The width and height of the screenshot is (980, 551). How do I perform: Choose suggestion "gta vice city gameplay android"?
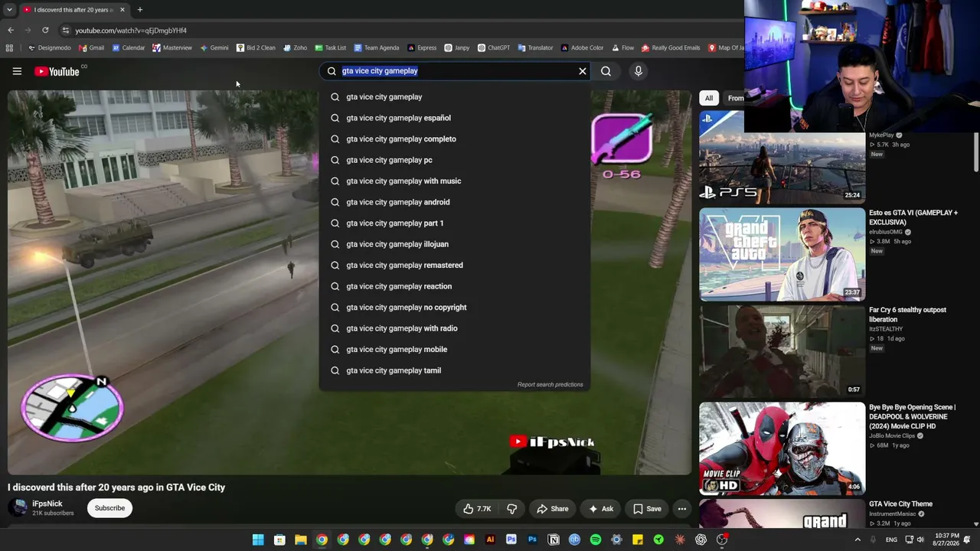(455, 202)
